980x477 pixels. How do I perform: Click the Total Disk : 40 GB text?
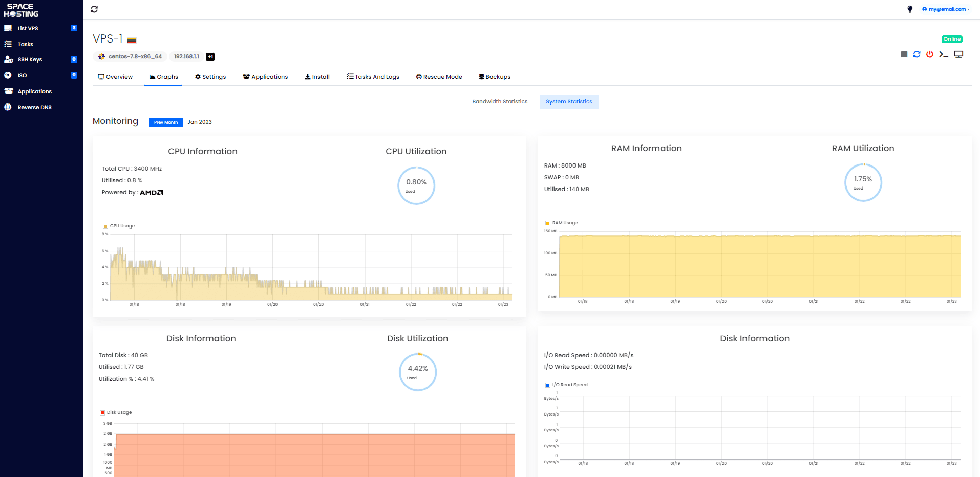[x=123, y=355]
